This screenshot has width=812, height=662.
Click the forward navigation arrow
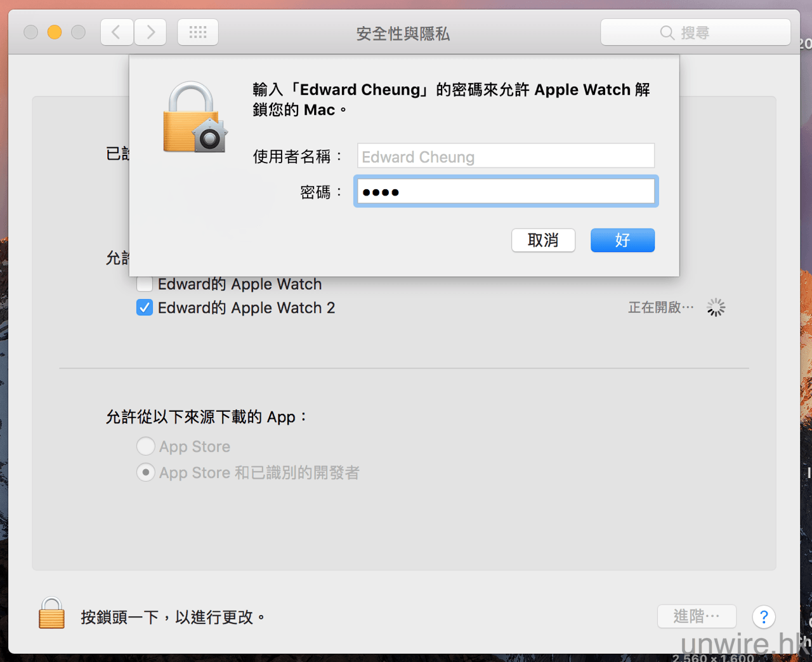(150, 32)
